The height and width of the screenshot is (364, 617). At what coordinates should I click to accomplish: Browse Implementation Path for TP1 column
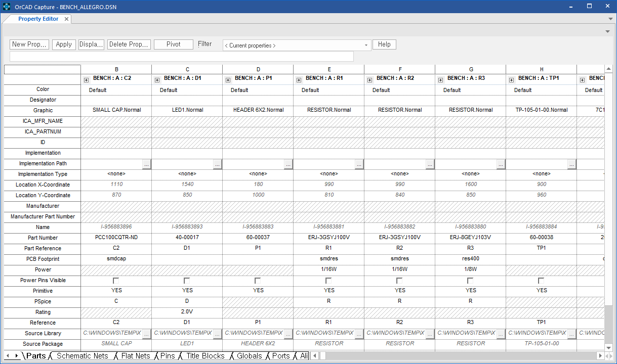[572, 164]
